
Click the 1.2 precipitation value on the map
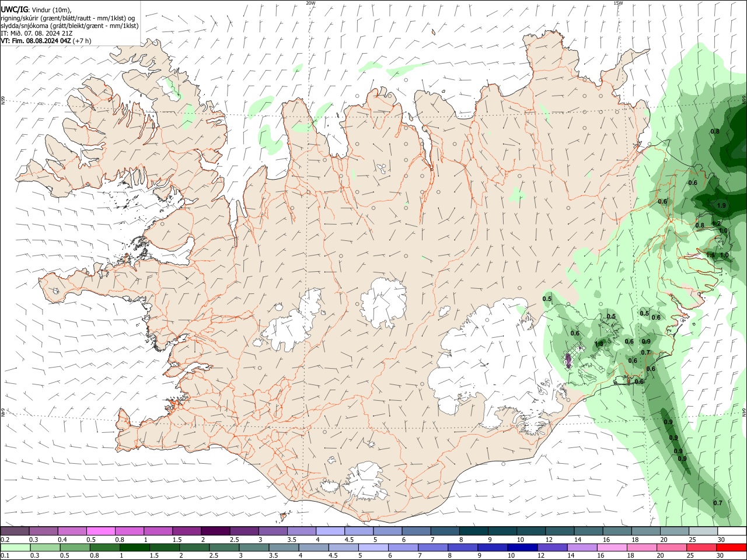717,223
